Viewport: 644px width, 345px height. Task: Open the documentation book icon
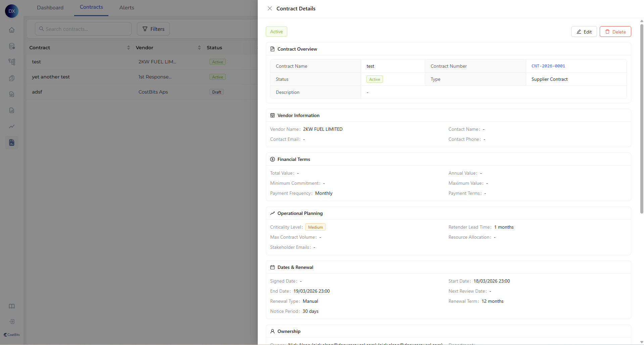coord(12,306)
